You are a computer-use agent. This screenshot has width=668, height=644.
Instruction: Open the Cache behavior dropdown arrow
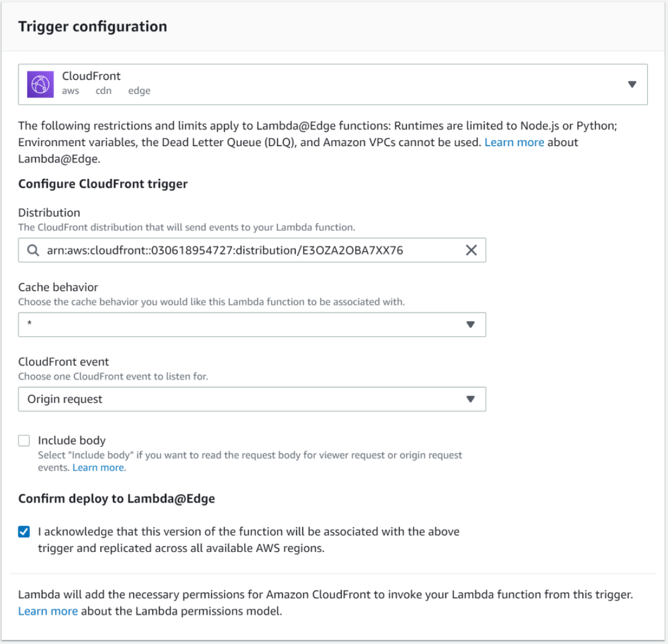click(470, 325)
